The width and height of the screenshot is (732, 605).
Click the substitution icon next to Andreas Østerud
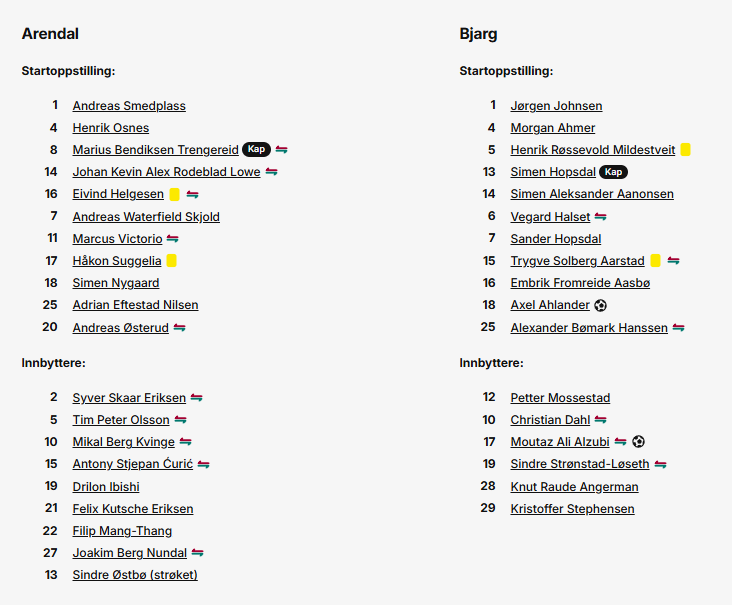point(180,328)
